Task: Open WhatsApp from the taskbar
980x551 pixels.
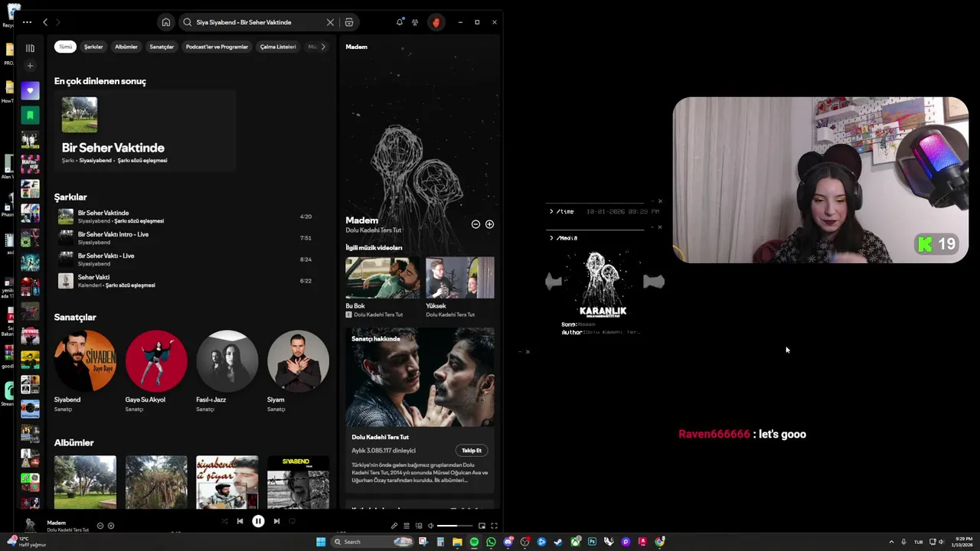Action: point(491,542)
